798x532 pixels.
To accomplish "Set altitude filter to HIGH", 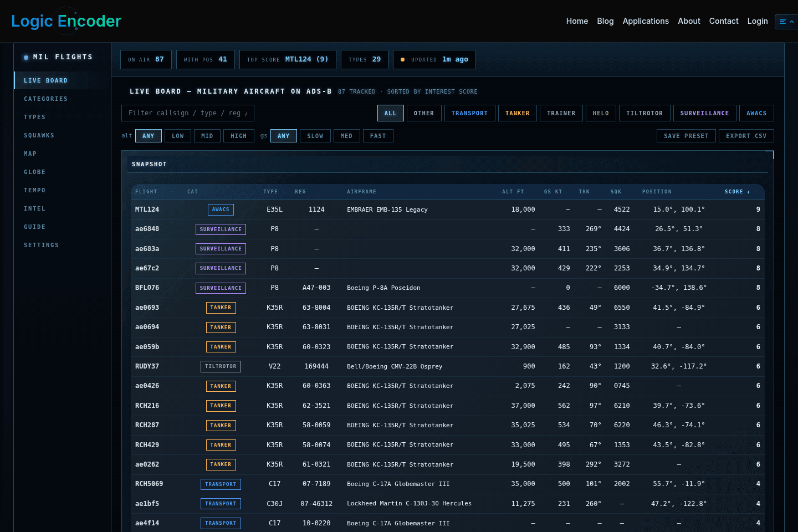I will [x=239, y=136].
